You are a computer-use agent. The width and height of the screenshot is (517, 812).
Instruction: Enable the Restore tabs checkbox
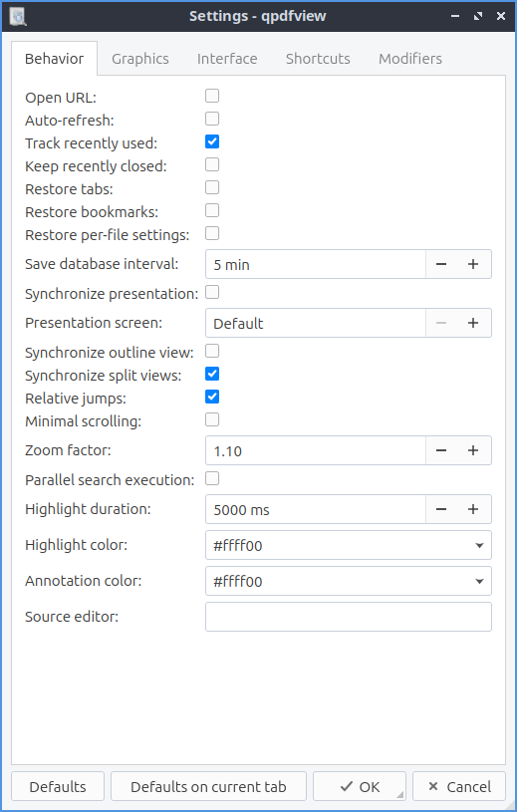tap(212, 187)
